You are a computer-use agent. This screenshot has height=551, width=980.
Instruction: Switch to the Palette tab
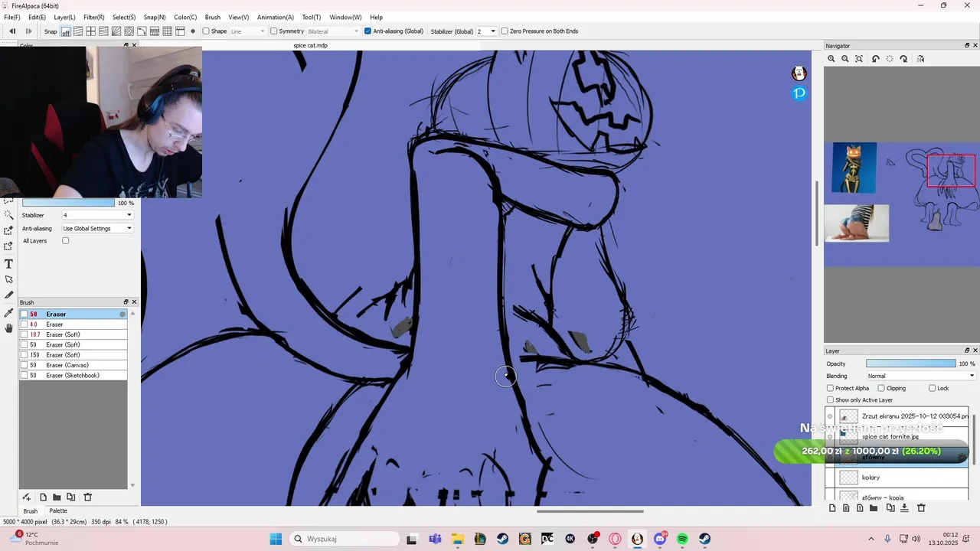tap(57, 510)
